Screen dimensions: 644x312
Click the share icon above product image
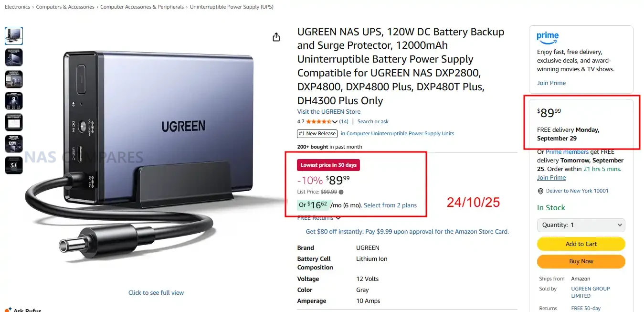coord(276,37)
